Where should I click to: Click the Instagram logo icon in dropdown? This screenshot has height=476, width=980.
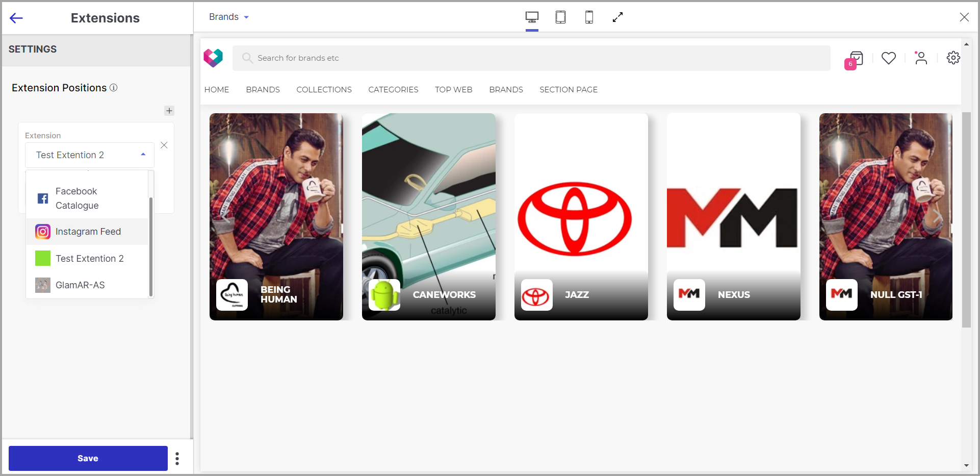coord(43,232)
